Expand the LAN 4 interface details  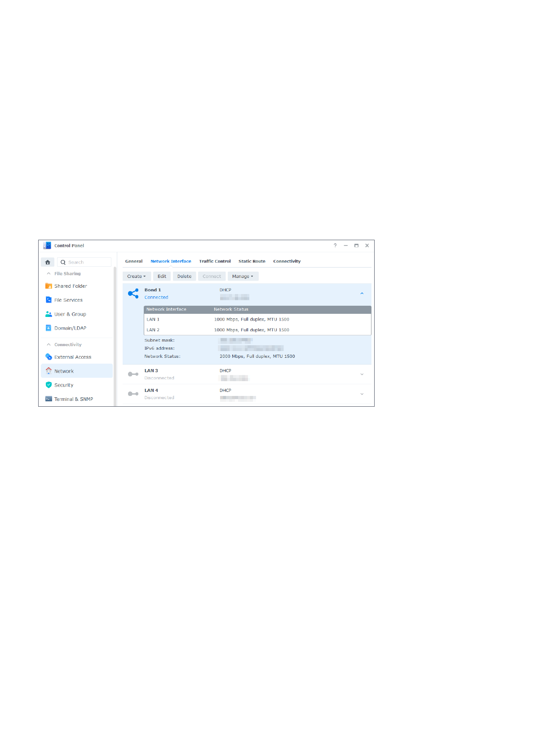pyautogui.click(x=362, y=394)
